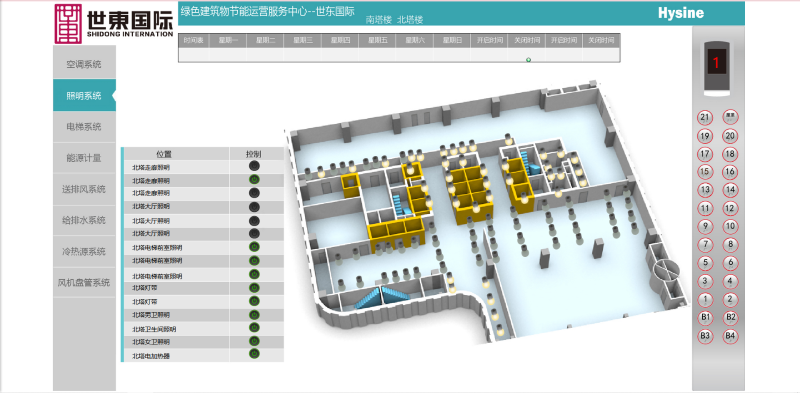Select floor 16 round button

[731, 172]
